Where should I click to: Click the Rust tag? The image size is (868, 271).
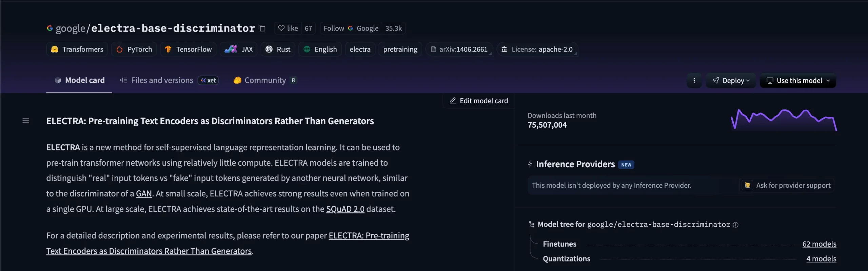278,49
